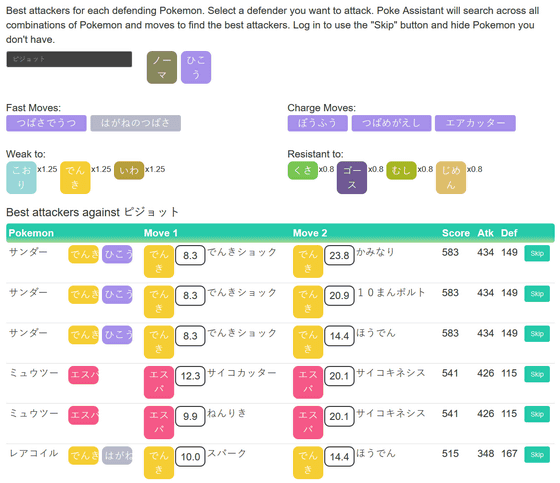Click the ピジョット defender search field
Viewport: 560px width, 483px height.
pos(69,59)
